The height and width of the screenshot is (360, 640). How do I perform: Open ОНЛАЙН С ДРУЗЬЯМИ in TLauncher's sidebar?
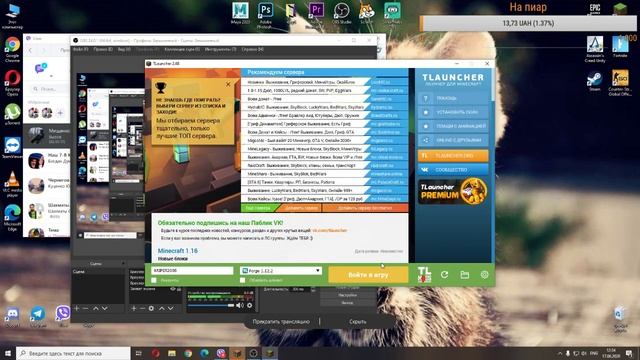[453, 140]
